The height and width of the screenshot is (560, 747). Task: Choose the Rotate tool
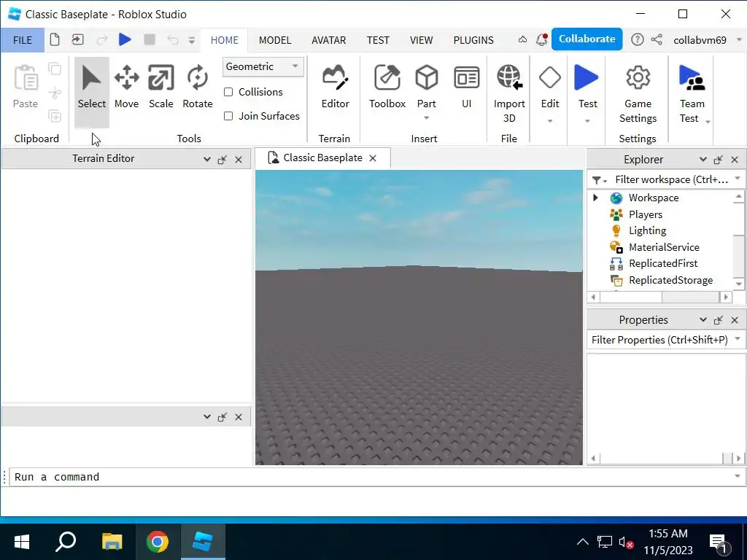(x=197, y=87)
